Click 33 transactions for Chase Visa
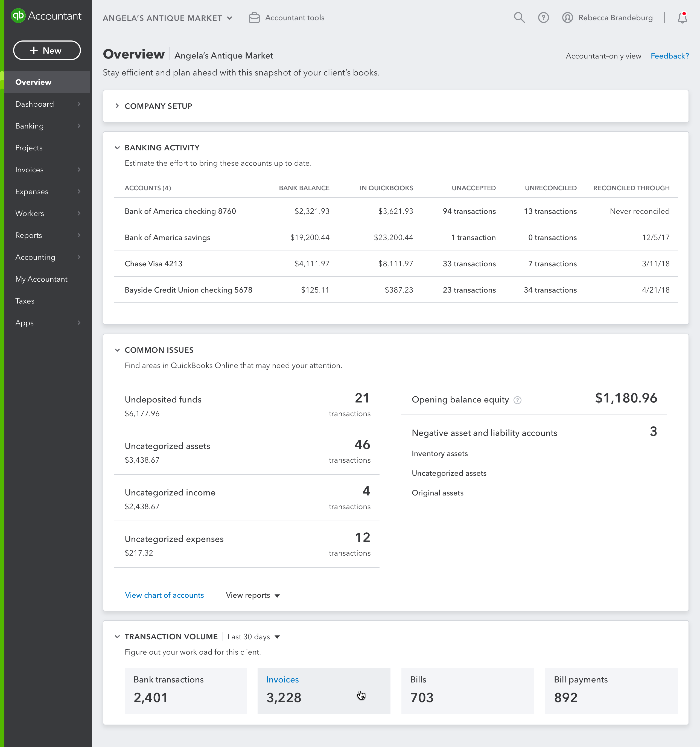 (469, 264)
